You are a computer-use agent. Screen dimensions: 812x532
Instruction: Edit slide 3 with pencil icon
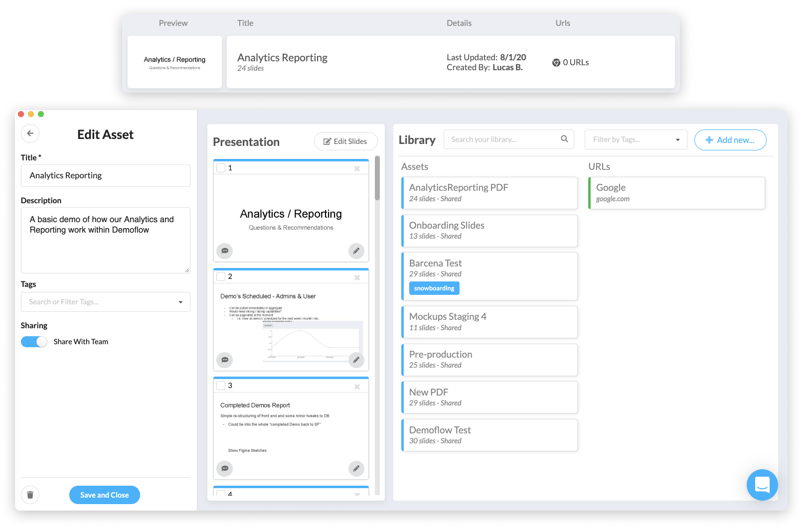[356, 468]
